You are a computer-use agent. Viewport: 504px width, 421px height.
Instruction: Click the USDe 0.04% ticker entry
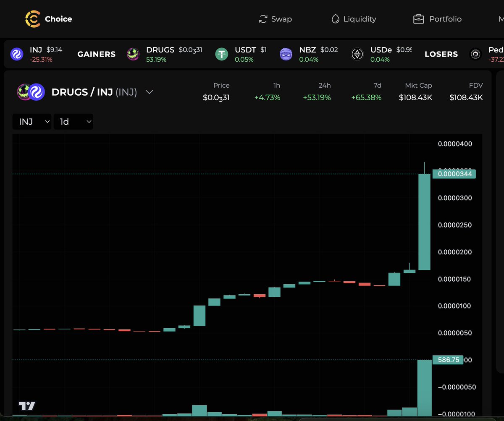click(x=381, y=54)
